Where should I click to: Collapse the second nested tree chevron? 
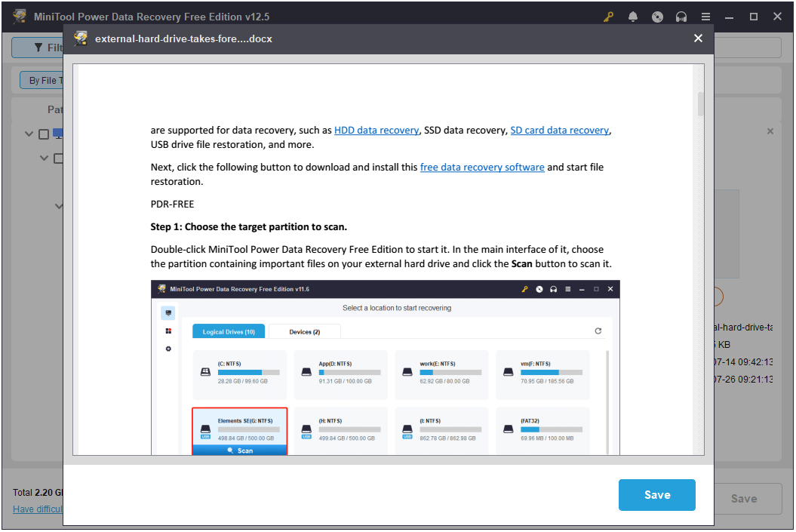[44, 158]
